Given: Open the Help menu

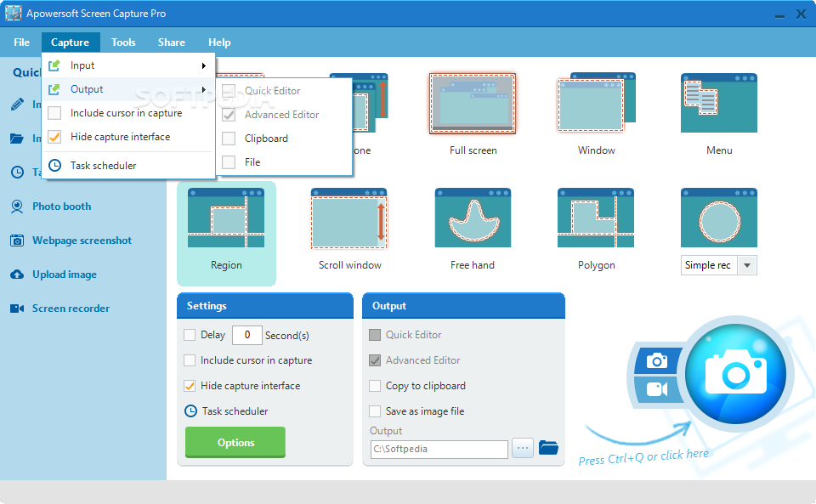Looking at the screenshot, I should pos(219,42).
